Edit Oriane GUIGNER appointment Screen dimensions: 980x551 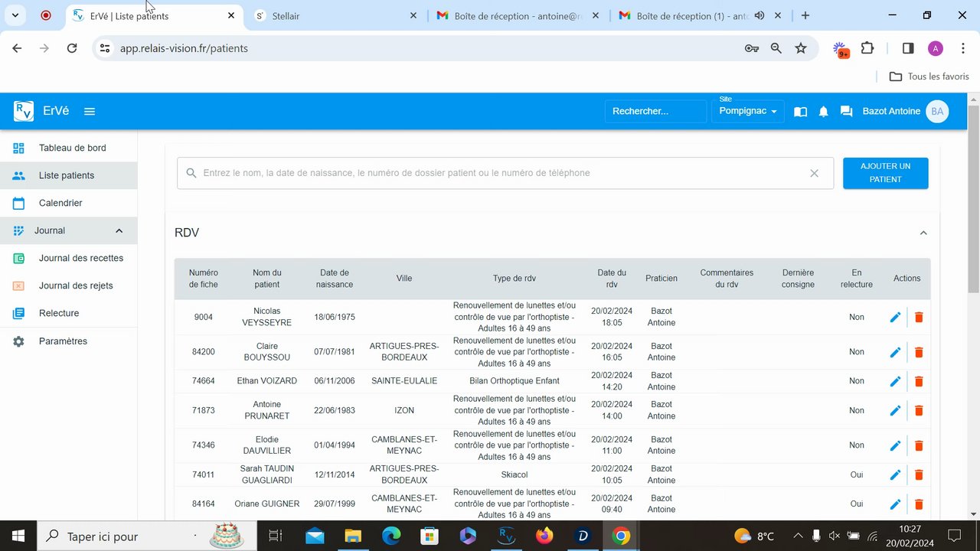(x=895, y=504)
